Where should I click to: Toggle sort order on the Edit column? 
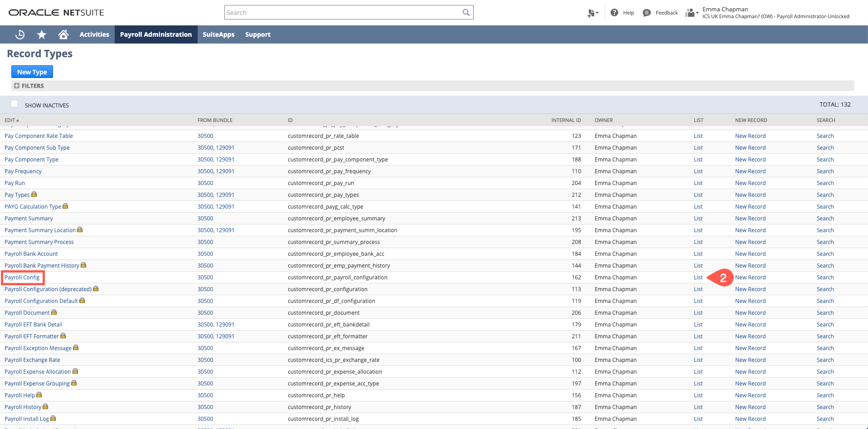(11, 120)
